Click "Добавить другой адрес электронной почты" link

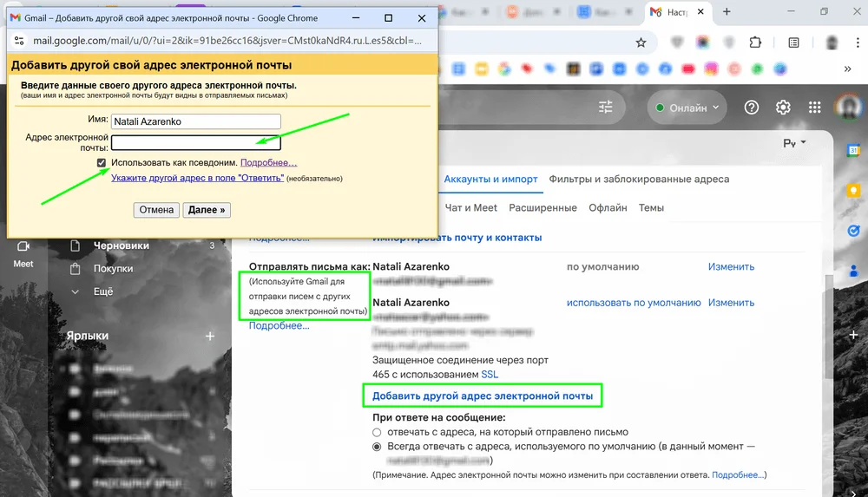tap(483, 396)
